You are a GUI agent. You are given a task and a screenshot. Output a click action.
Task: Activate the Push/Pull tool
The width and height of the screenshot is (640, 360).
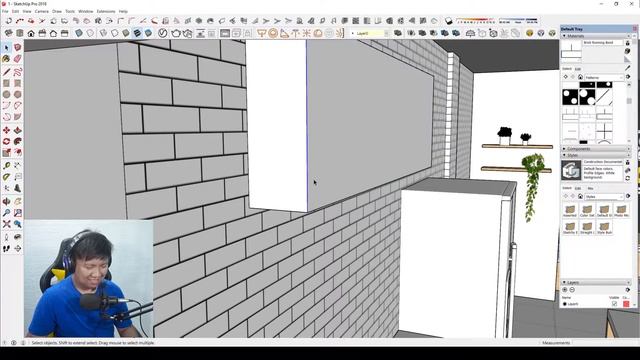click(x=18, y=130)
